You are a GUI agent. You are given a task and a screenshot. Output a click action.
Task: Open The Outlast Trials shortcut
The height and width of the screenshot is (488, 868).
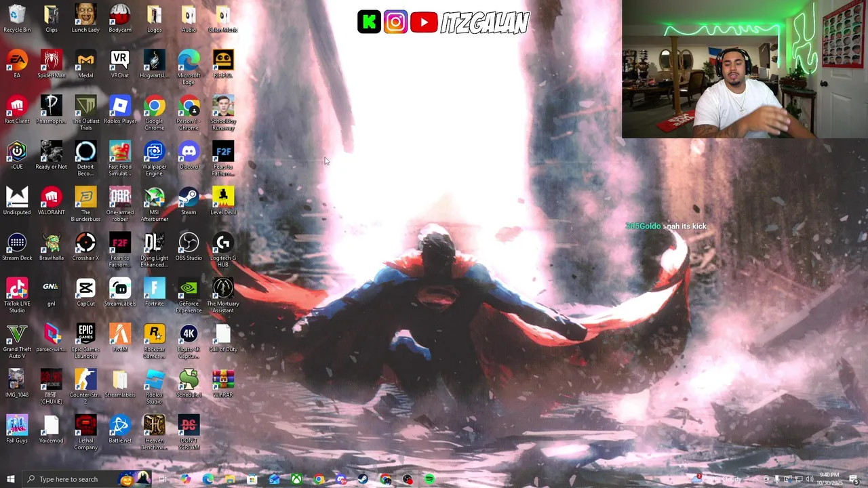click(x=85, y=113)
